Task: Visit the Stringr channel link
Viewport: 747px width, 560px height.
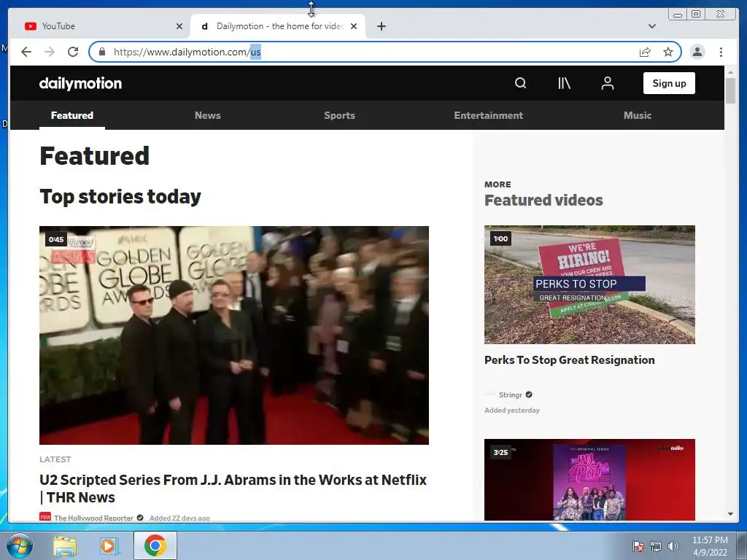Action: pyautogui.click(x=510, y=394)
